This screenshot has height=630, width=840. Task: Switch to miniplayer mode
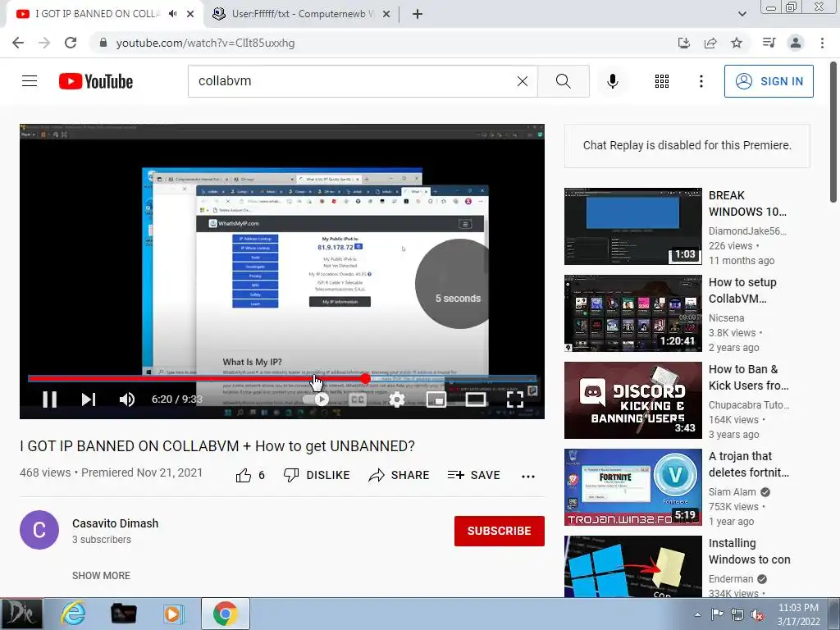pyautogui.click(x=436, y=399)
